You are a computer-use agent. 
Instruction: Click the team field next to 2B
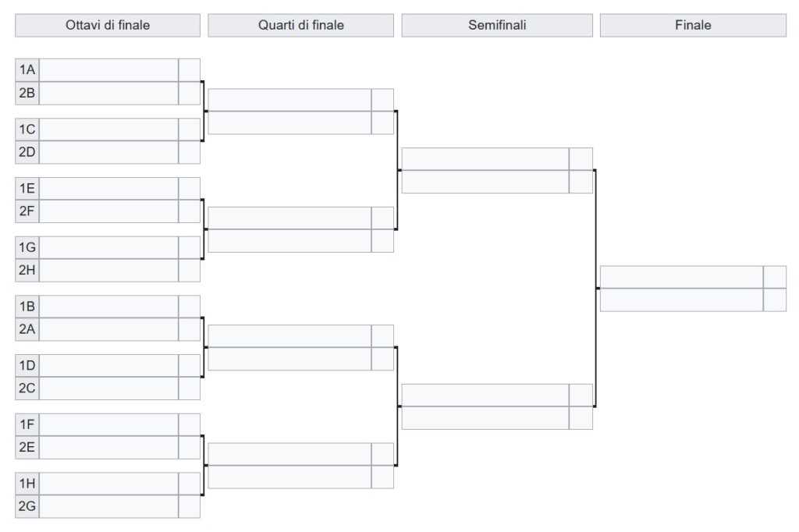click(x=108, y=94)
